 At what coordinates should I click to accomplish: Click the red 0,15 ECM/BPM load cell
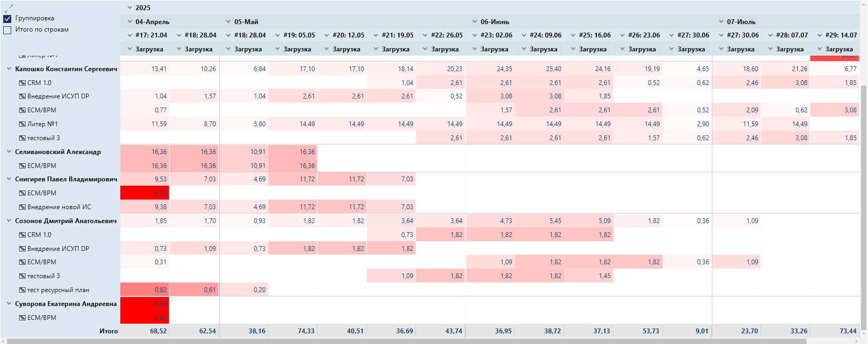[x=144, y=193]
